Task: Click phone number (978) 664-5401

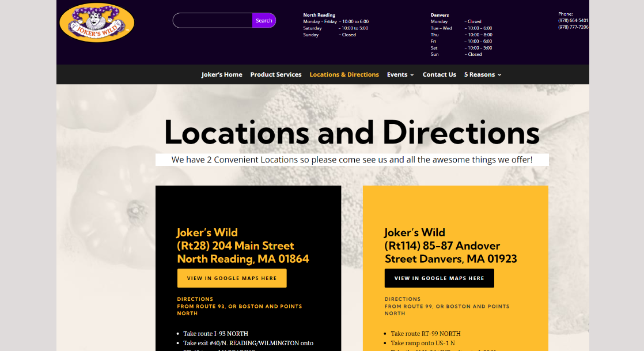Action: [x=573, y=20]
